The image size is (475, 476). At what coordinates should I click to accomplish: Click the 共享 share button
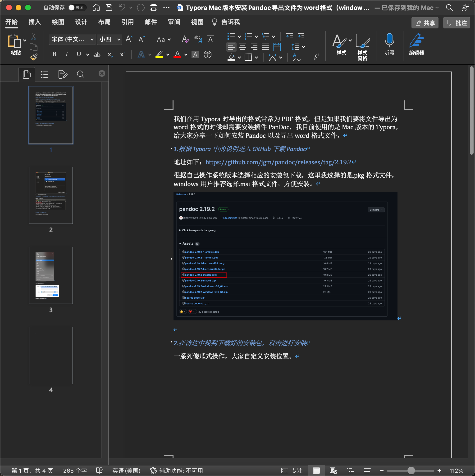(x=425, y=23)
